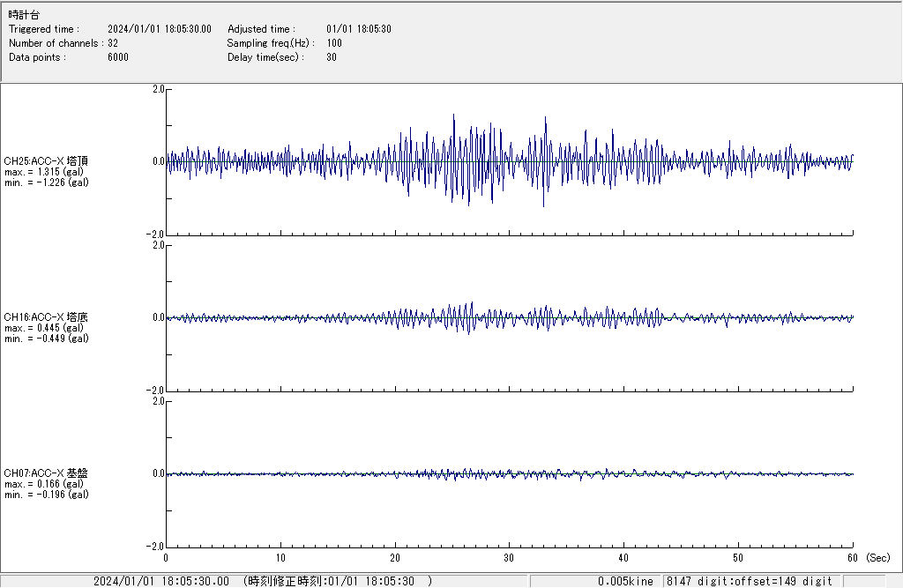Click the Data points value 6000
This screenshot has height=588, width=903.
tap(117, 57)
